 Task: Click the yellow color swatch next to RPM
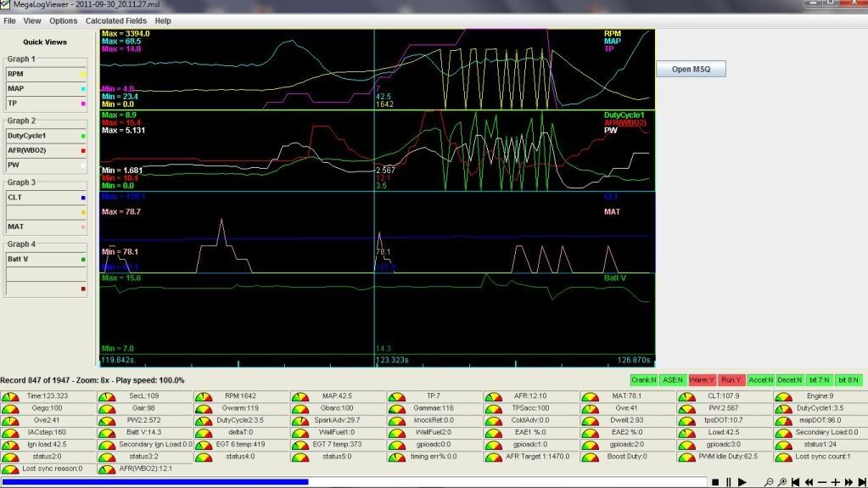pos(83,74)
